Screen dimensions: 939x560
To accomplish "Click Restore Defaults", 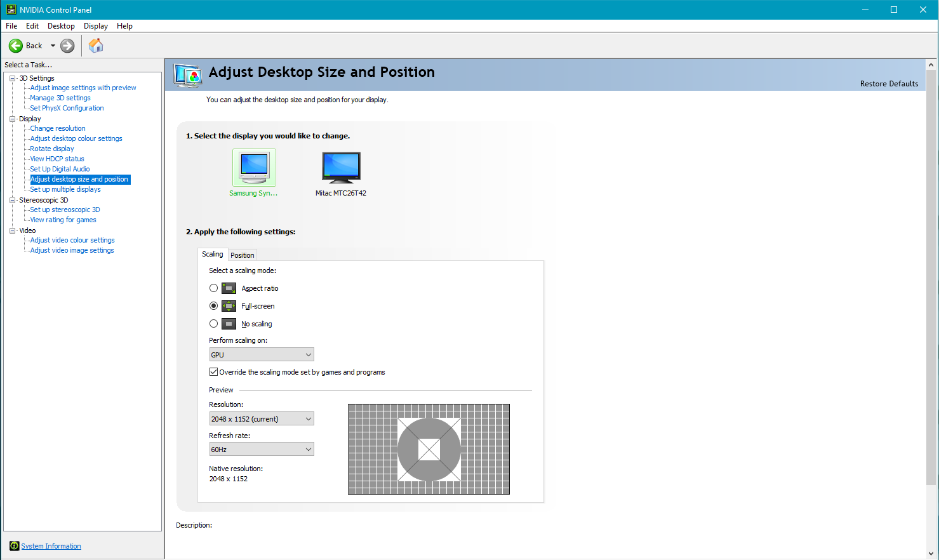I will 889,84.
